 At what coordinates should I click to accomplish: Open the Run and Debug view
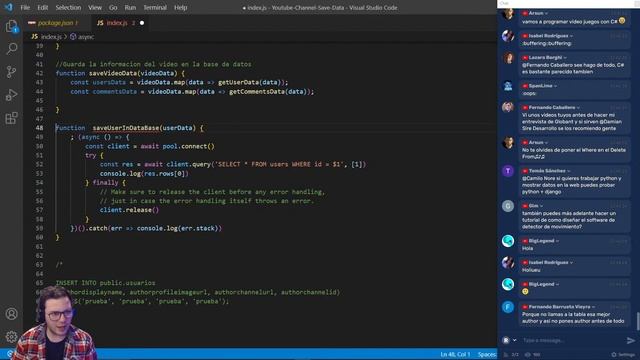pyautogui.click(x=11, y=95)
